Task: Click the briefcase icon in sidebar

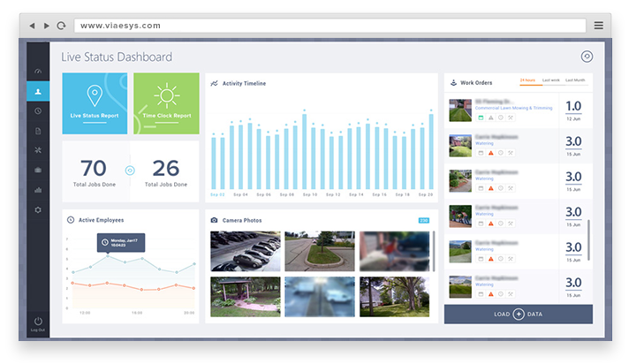Action: click(x=38, y=170)
